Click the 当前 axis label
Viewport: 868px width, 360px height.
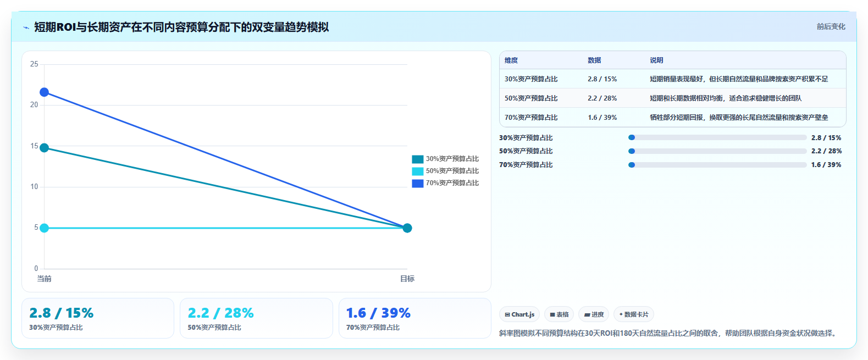click(x=44, y=279)
